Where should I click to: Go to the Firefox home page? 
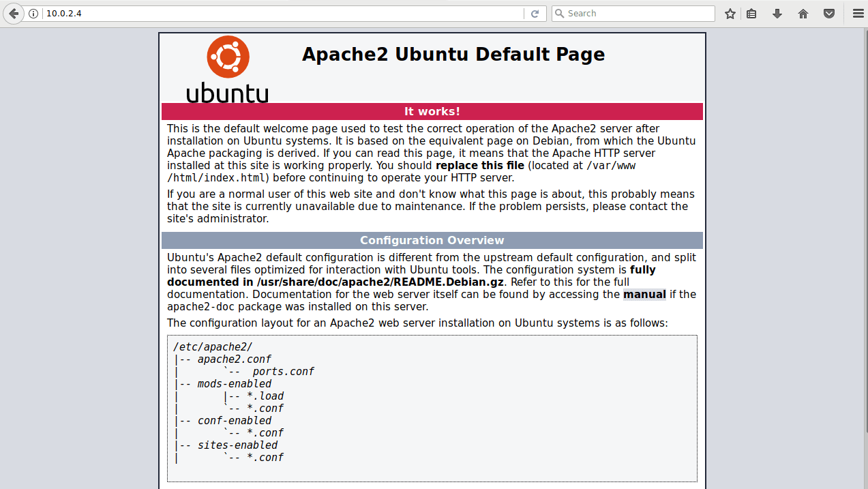pos(803,14)
